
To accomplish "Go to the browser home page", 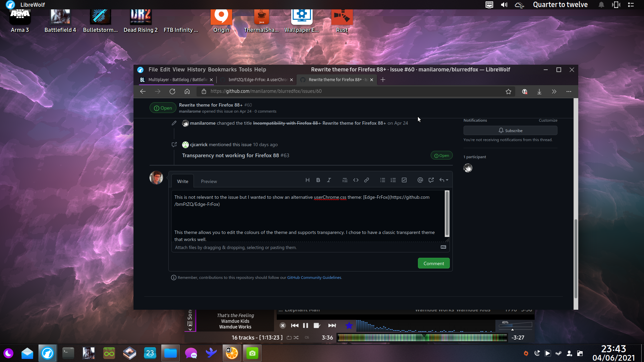I will (x=187, y=91).
